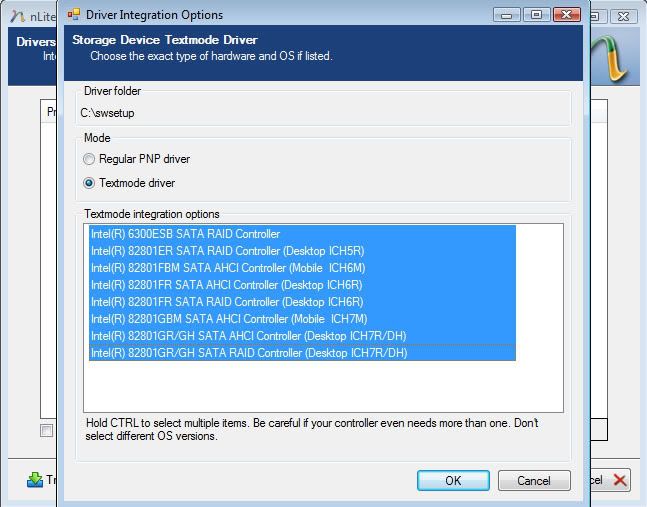647x507 pixels.
Task: Select 82801FR SATA AHCI Controller (Desktop ICH6R)
Action: tap(302, 285)
